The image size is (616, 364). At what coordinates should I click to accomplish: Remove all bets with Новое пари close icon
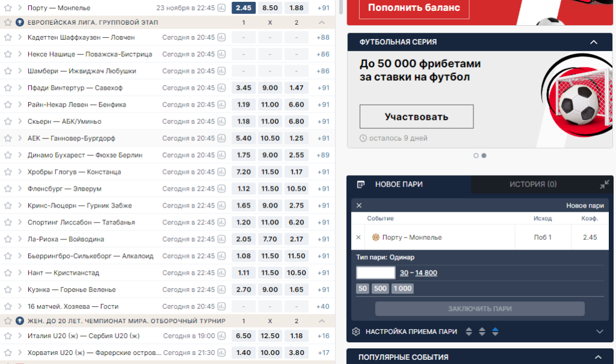(359, 206)
